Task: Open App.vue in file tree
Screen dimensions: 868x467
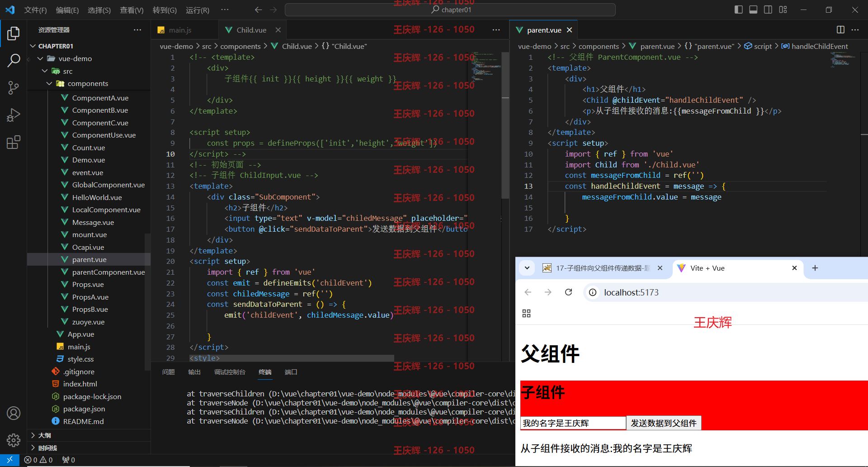Action: click(x=81, y=334)
